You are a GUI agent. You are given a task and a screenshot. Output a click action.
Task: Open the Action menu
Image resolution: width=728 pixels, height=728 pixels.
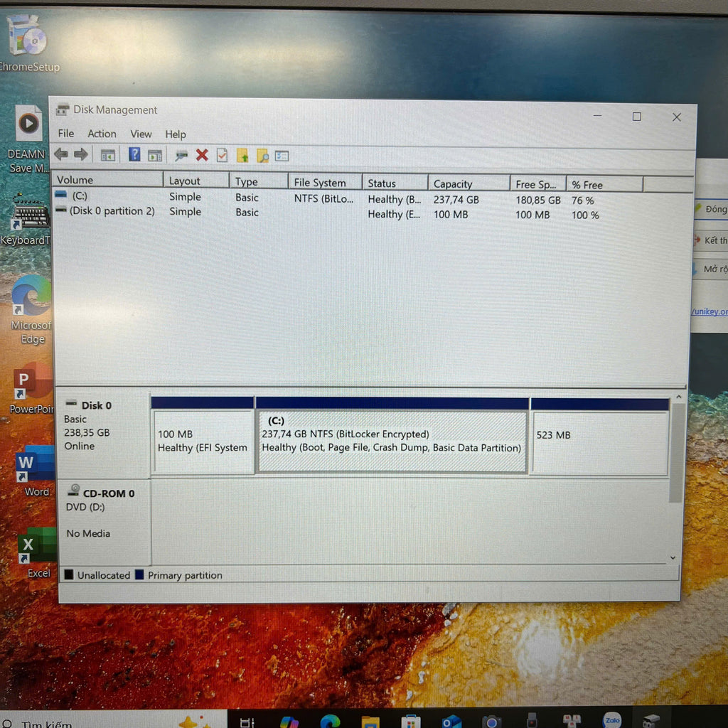click(x=102, y=134)
